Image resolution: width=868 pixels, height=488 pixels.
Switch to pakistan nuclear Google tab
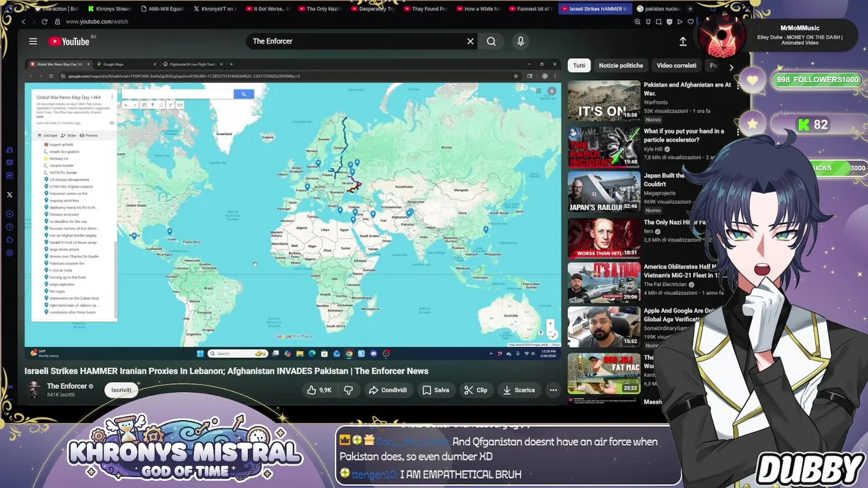tap(658, 9)
